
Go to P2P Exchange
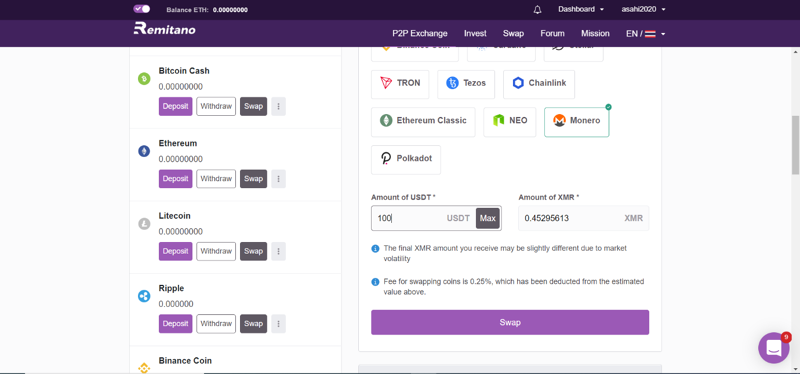420,34
